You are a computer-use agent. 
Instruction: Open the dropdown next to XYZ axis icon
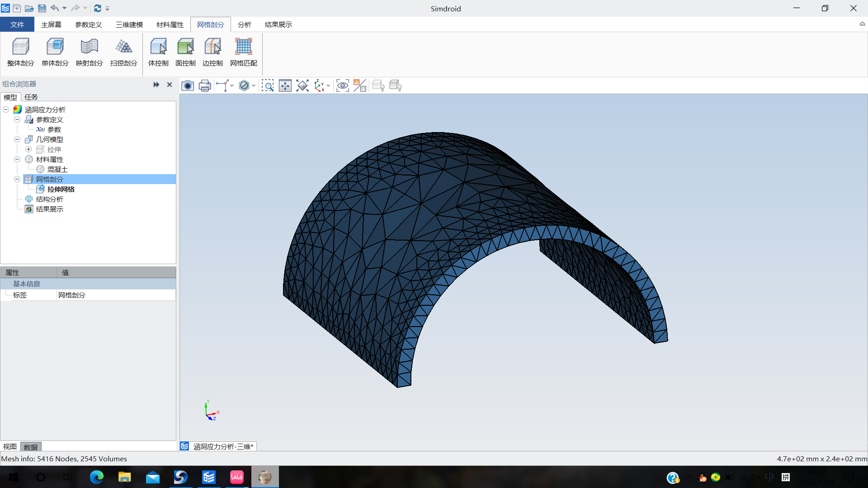click(x=328, y=85)
